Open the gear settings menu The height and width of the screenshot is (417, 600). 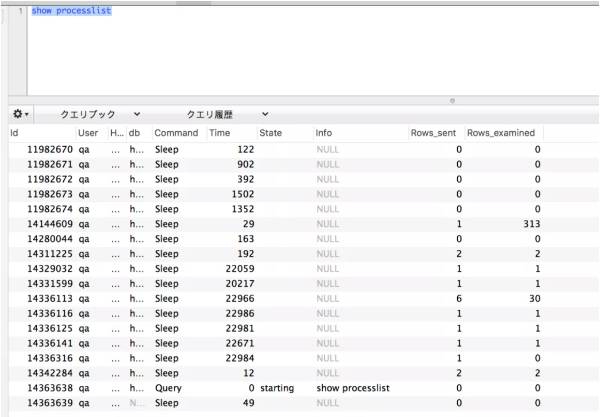[21, 114]
